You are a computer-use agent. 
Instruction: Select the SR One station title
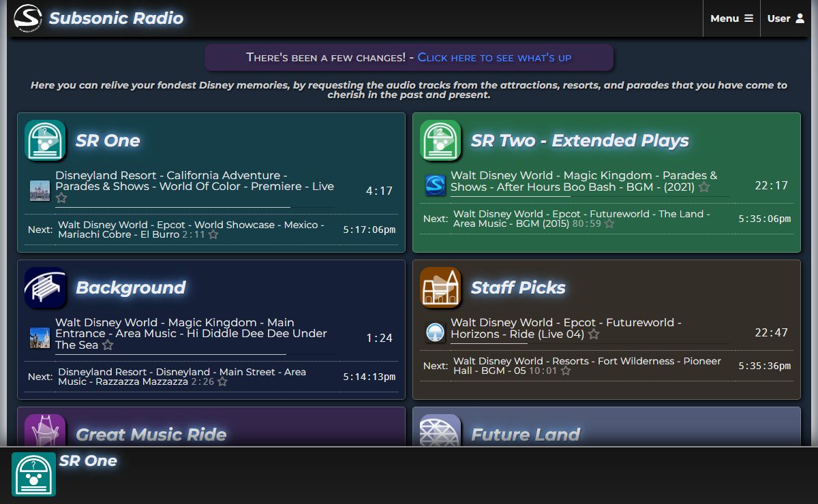pos(108,141)
